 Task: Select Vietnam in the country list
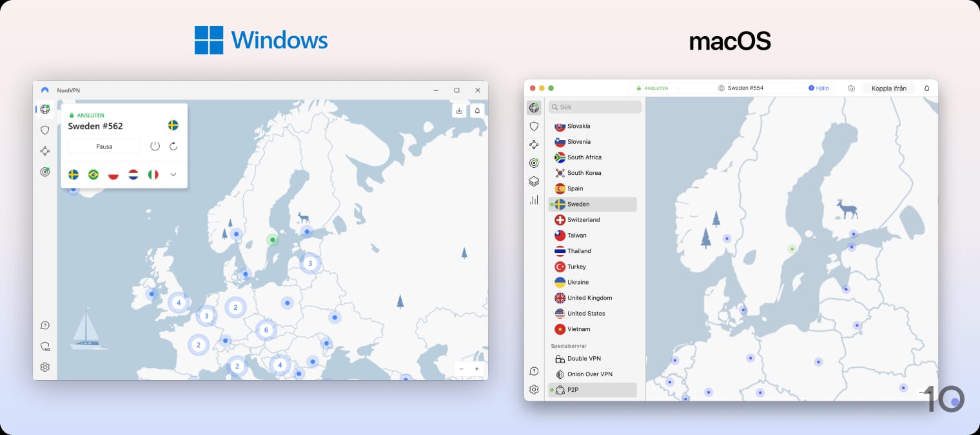tap(593, 329)
